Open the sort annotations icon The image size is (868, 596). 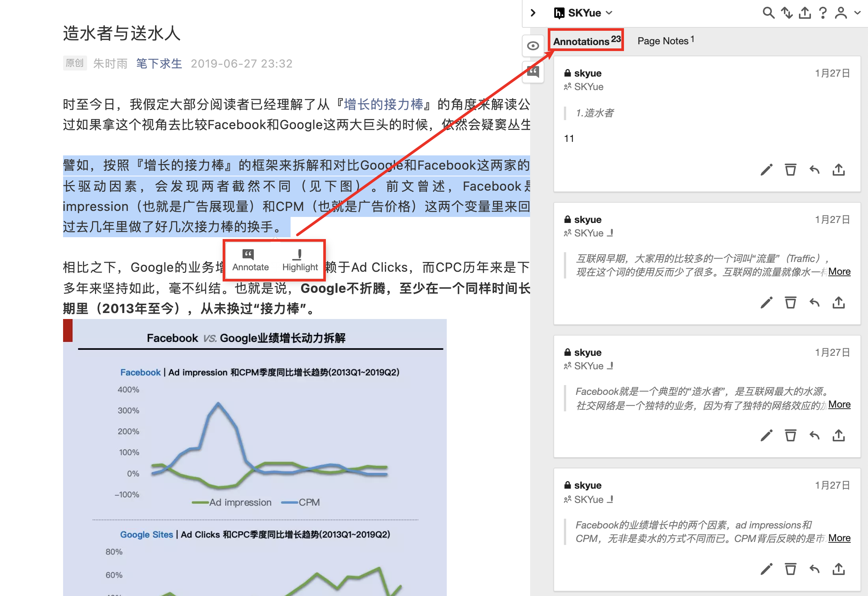click(x=787, y=13)
